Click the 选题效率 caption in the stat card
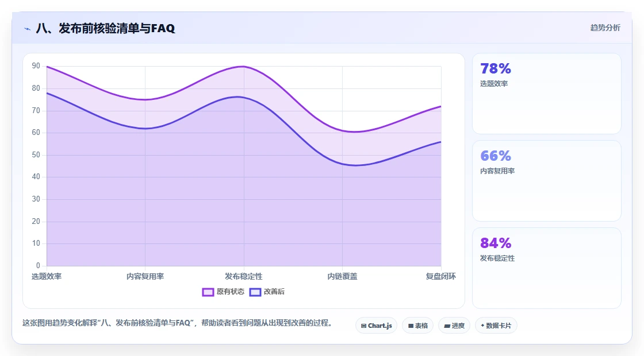 point(494,84)
